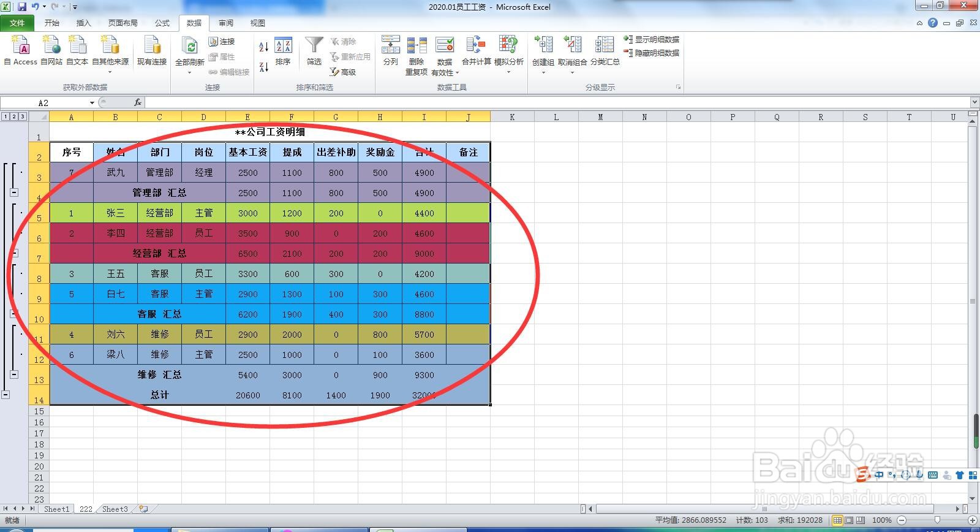Viewport: 980px width, 532px height.
Task: Switch to the 页面布局 ribbon tab
Action: [123, 23]
